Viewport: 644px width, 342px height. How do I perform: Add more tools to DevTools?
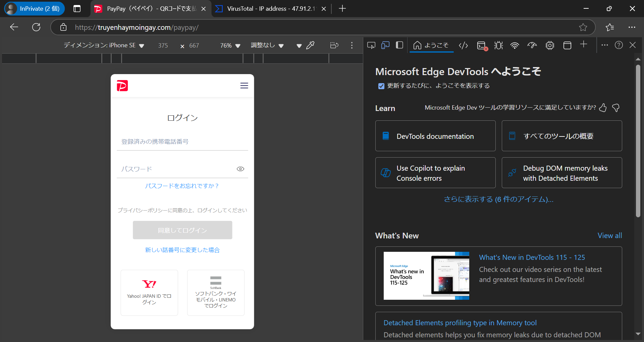584,45
